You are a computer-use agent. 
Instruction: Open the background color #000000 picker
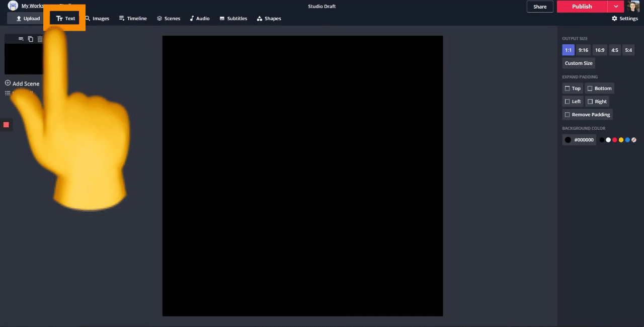[x=579, y=140]
